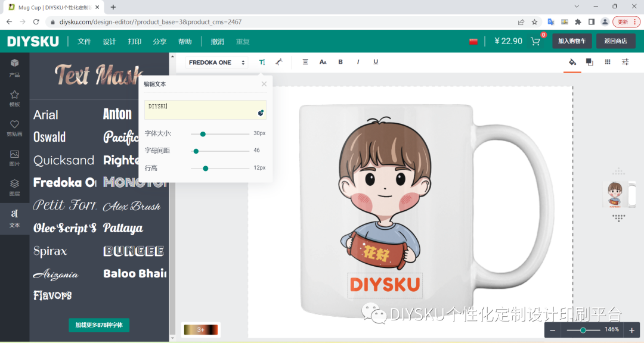Click the share page icon in address bar

click(521, 22)
